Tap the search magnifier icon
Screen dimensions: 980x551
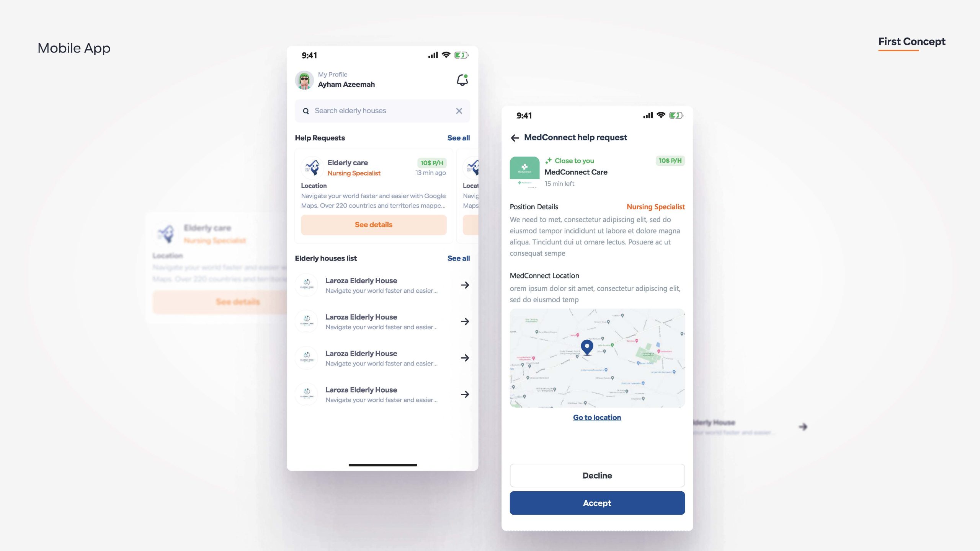point(306,110)
